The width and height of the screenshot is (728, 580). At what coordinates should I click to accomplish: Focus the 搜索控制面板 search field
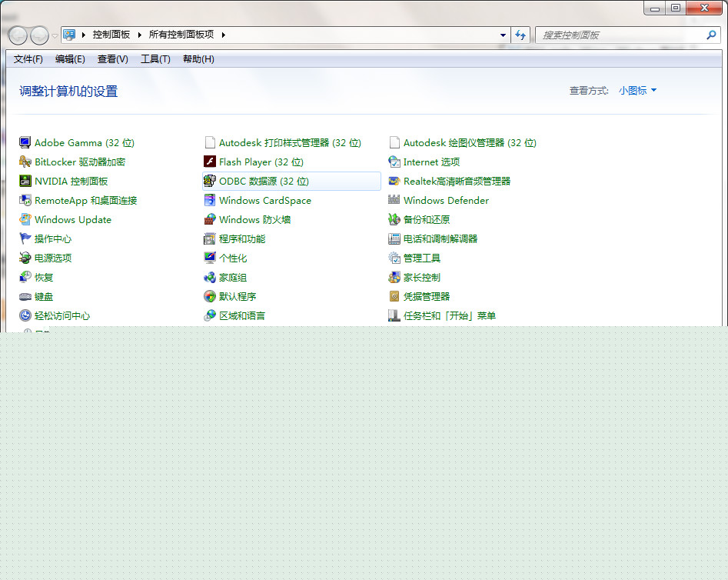click(x=628, y=35)
